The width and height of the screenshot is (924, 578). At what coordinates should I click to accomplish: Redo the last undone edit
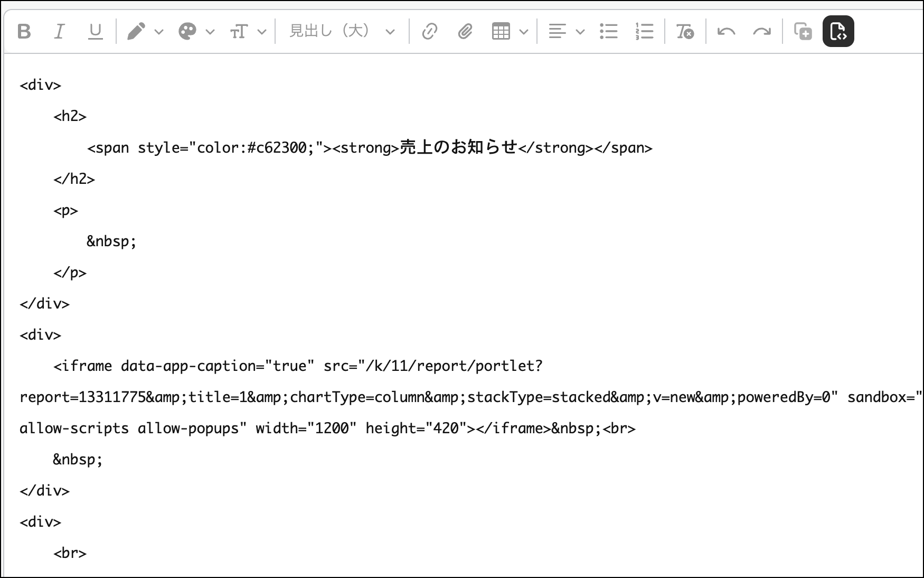click(761, 32)
